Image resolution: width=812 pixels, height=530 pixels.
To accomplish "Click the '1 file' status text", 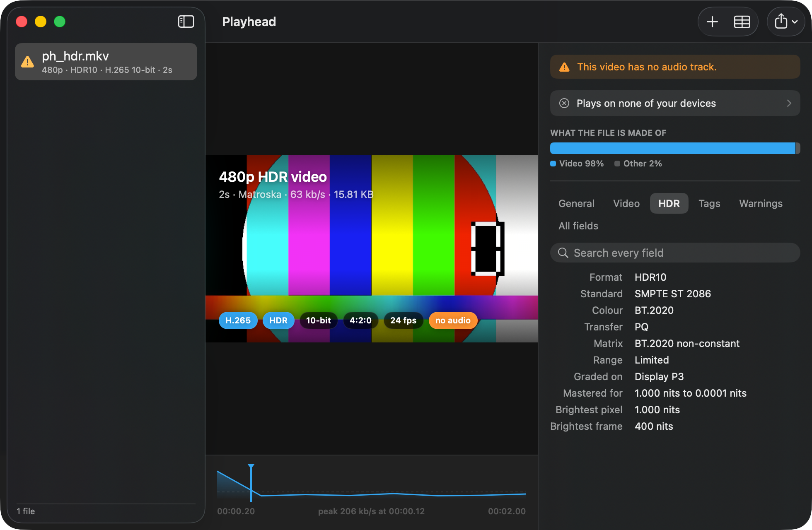I will (26, 511).
